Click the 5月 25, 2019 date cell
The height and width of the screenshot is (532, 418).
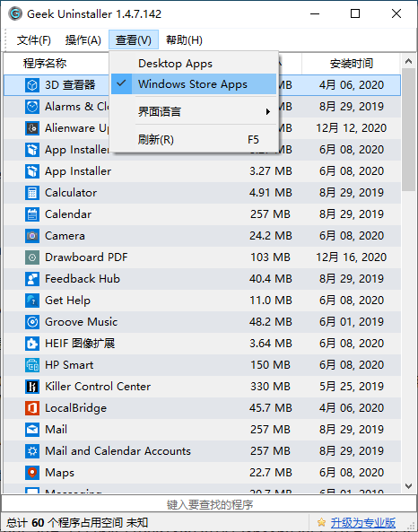(x=351, y=387)
